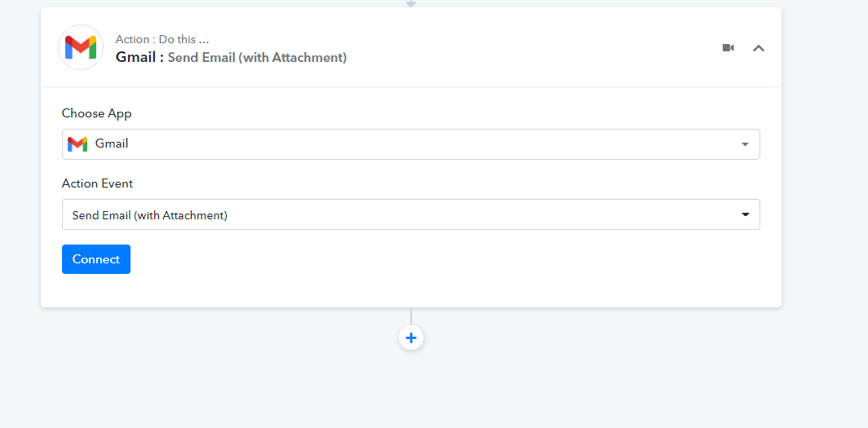Click the gray arrow of Choose App dropdown

(x=745, y=144)
